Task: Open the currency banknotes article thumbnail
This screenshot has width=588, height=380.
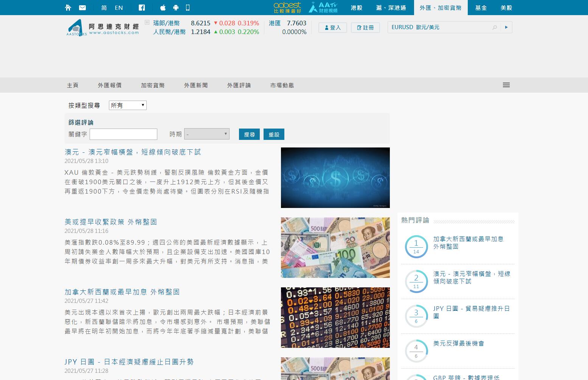Action: pos(335,248)
